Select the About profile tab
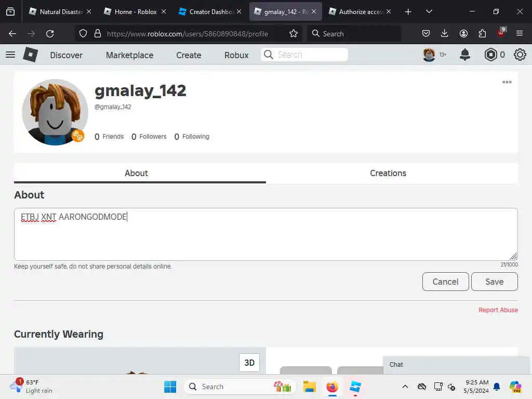The height and width of the screenshot is (399, 532). (140, 173)
